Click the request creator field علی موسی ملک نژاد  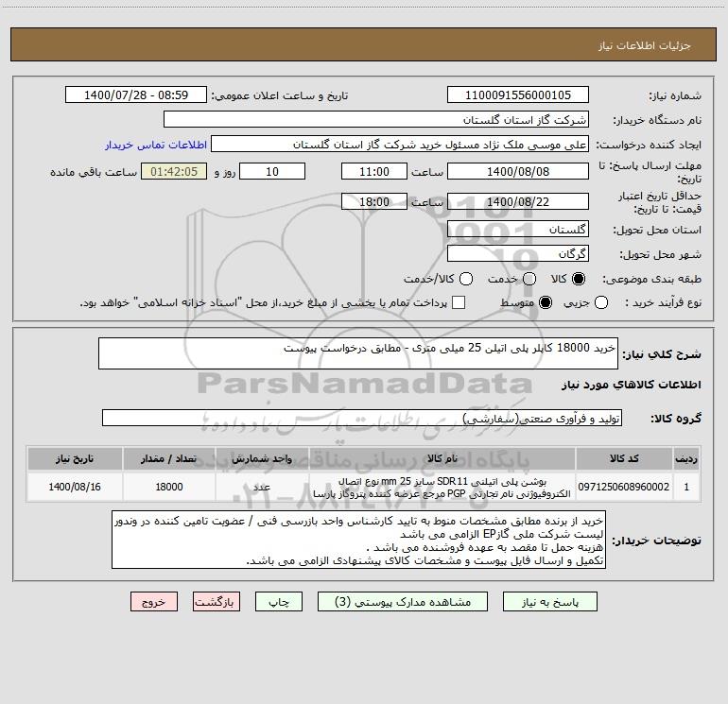400,145
